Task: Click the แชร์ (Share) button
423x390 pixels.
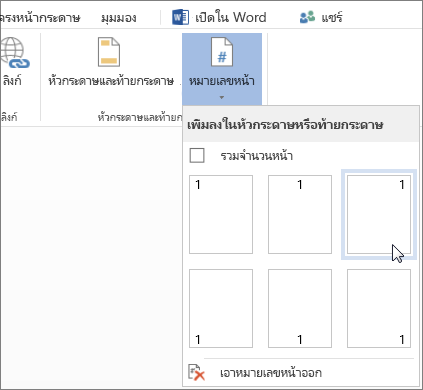Action: coord(321,17)
